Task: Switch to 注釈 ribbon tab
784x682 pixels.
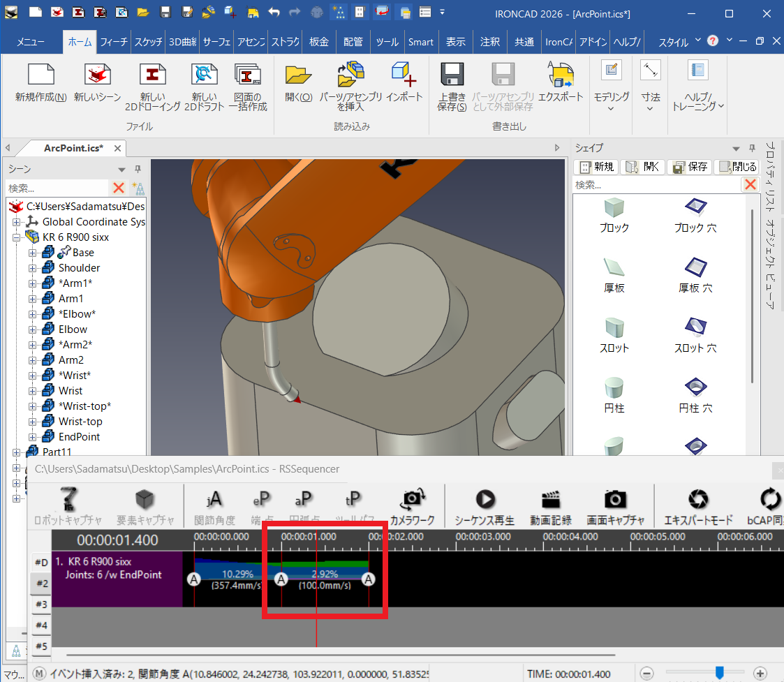Action: coord(490,42)
